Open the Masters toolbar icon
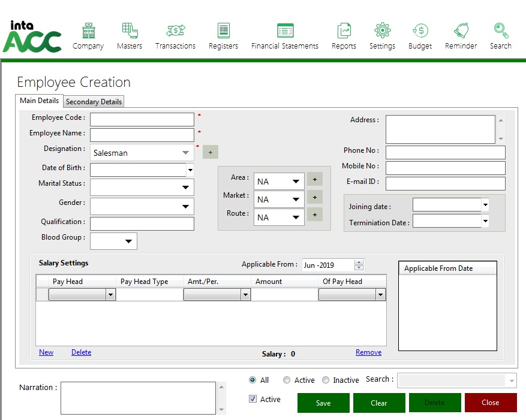Viewport: 526px width, 420px height. click(130, 36)
